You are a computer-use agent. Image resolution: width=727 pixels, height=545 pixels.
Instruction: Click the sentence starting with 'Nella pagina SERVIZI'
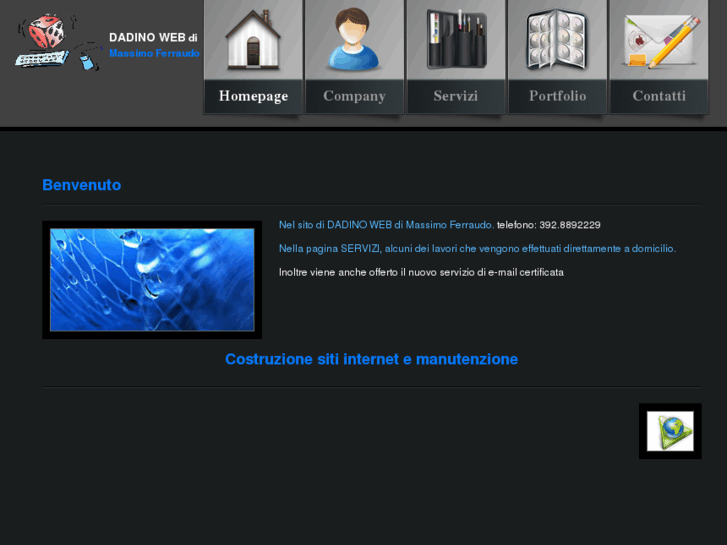(478, 249)
